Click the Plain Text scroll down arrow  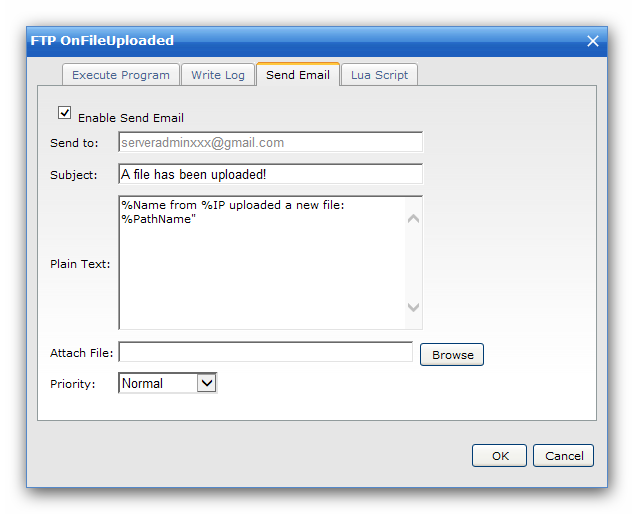point(413,307)
